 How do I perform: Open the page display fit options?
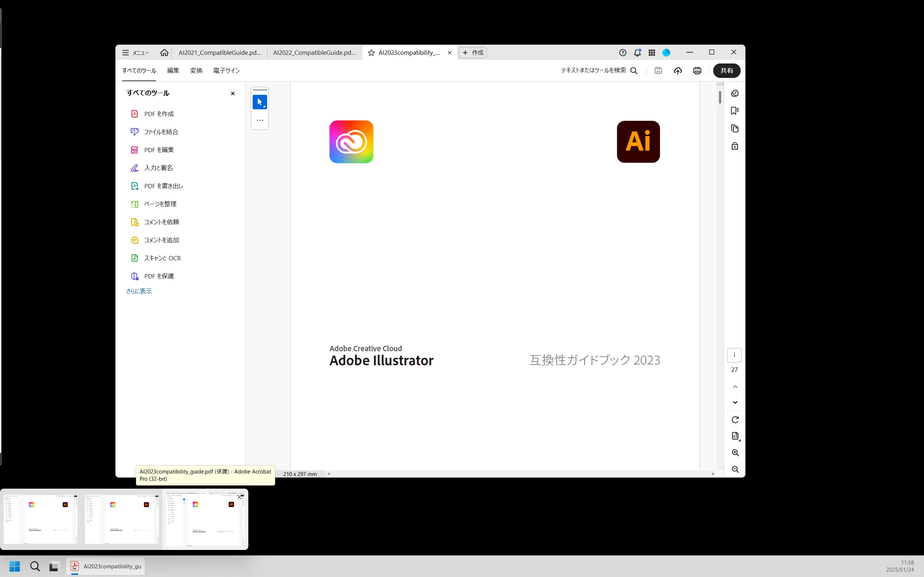(735, 436)
